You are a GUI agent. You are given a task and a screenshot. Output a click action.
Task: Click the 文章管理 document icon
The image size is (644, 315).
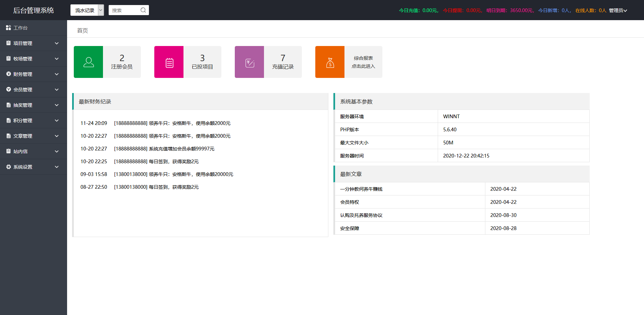(x=8, y=136)
